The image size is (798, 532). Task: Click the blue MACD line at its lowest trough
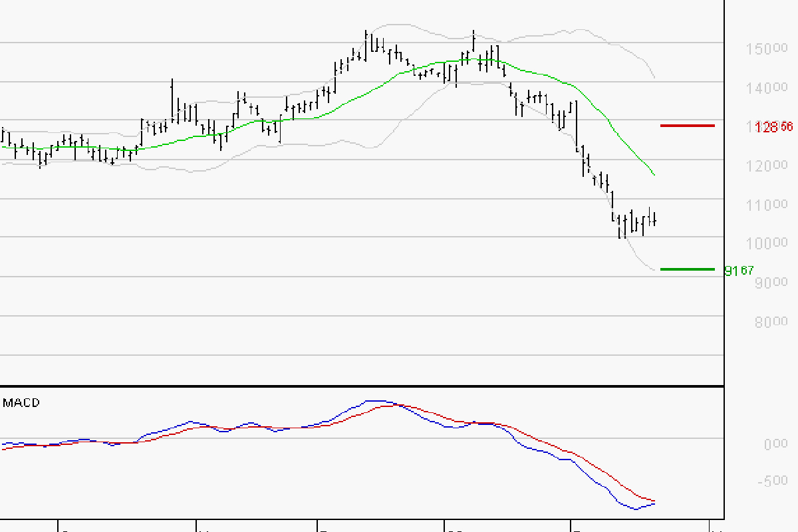click(636, 509)
